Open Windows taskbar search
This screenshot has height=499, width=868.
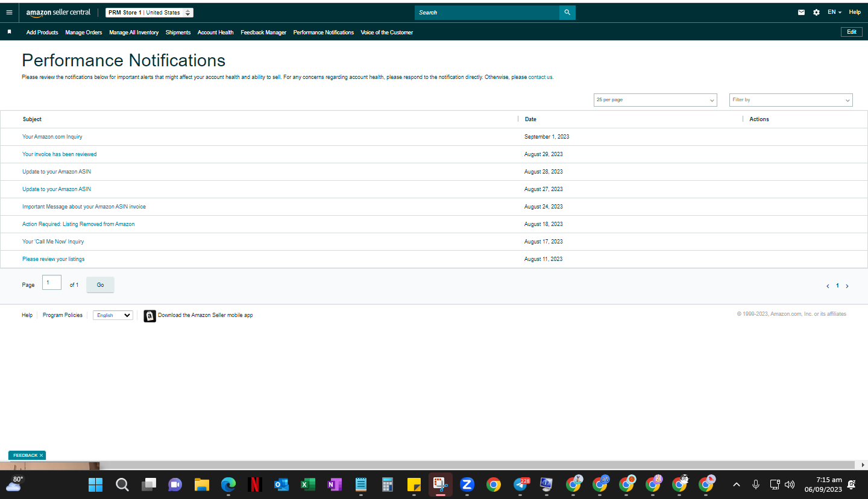click(122, 485)
